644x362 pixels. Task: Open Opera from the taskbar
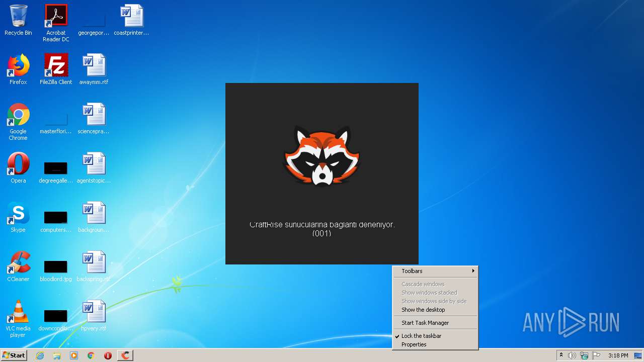point(108,355)
